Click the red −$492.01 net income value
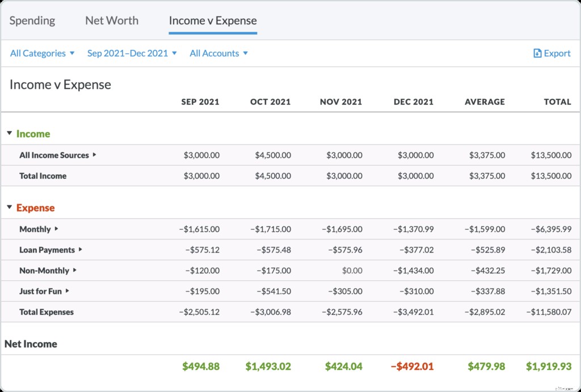The image size is (581, 392). pyautogui.click(x=412, y=366)
